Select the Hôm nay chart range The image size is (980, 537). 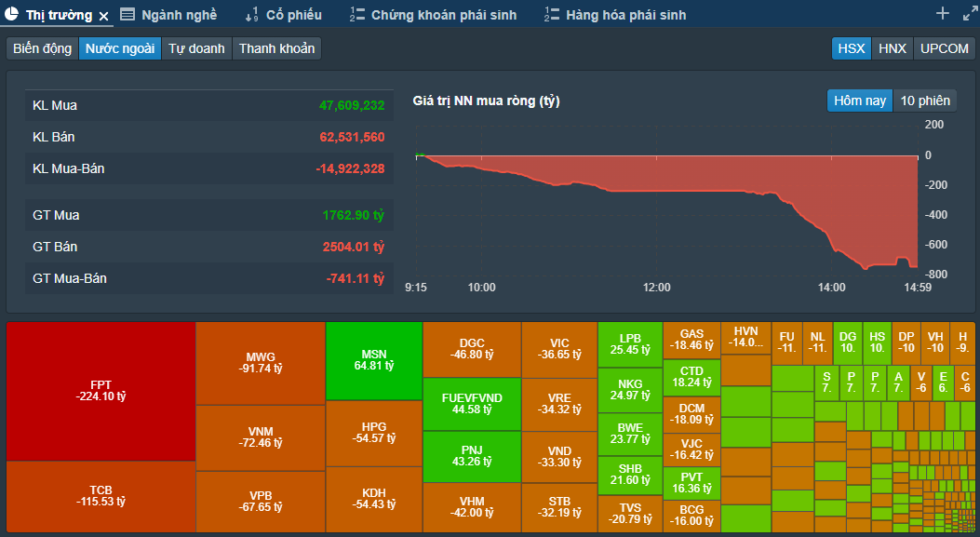(860, 101)
